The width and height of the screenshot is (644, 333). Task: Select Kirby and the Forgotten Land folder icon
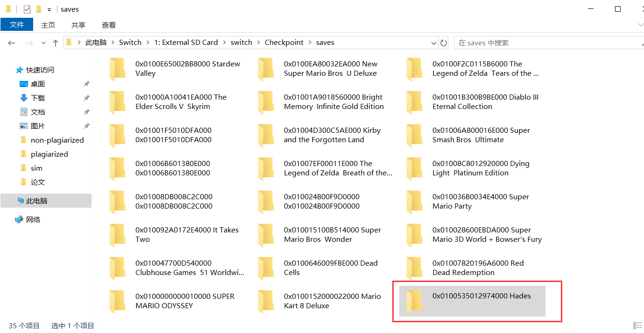pyautogui.click(x=266, y=136)
